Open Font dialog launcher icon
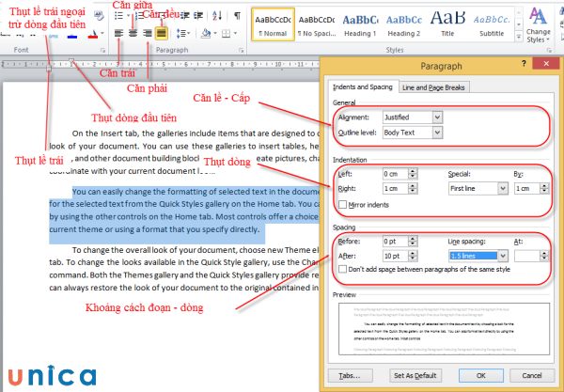 (102, 51)
